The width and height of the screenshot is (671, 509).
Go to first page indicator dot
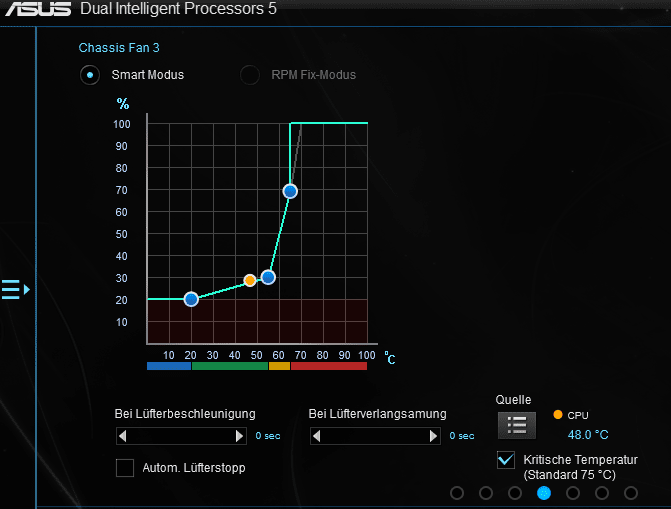point(457,493)
